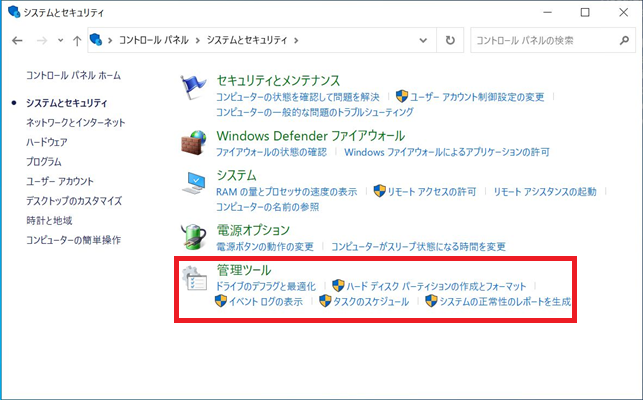Expand chevron after システムとセキュリティ in breadcrumb
Viewport: 643px width, 400px height.
pos(296,40)
